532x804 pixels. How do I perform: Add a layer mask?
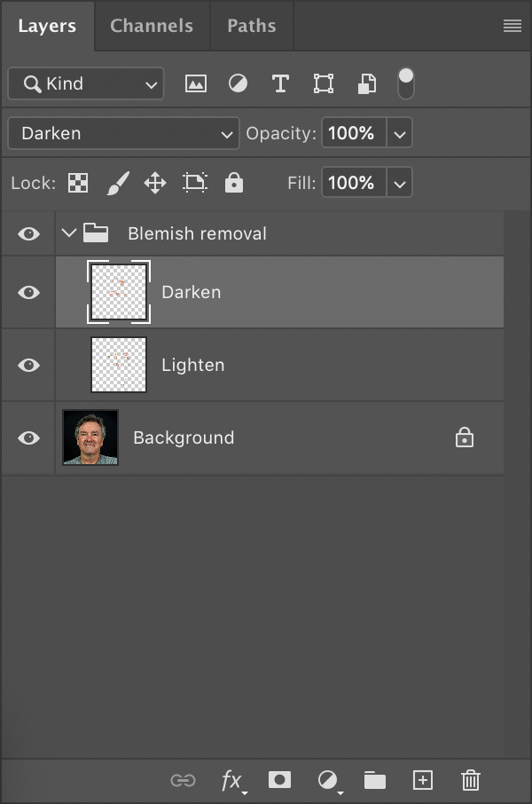pyautogui.click(x=280, y=780)
